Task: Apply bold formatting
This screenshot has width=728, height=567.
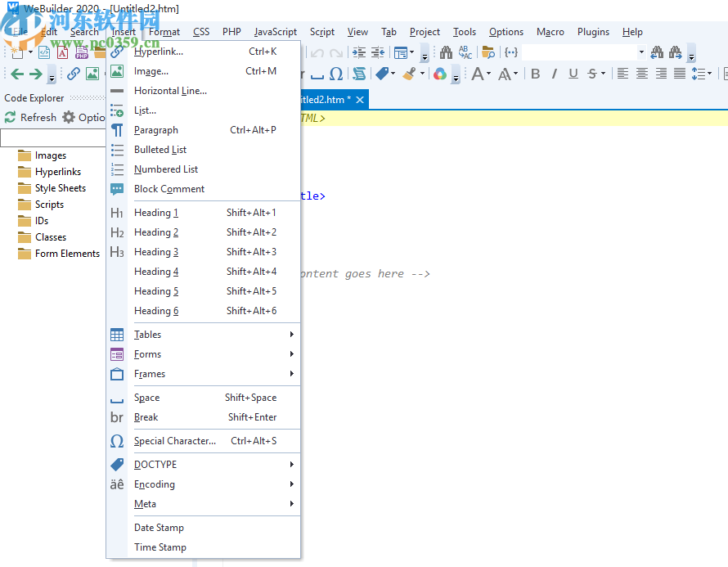Action: (x=535, y=74)
